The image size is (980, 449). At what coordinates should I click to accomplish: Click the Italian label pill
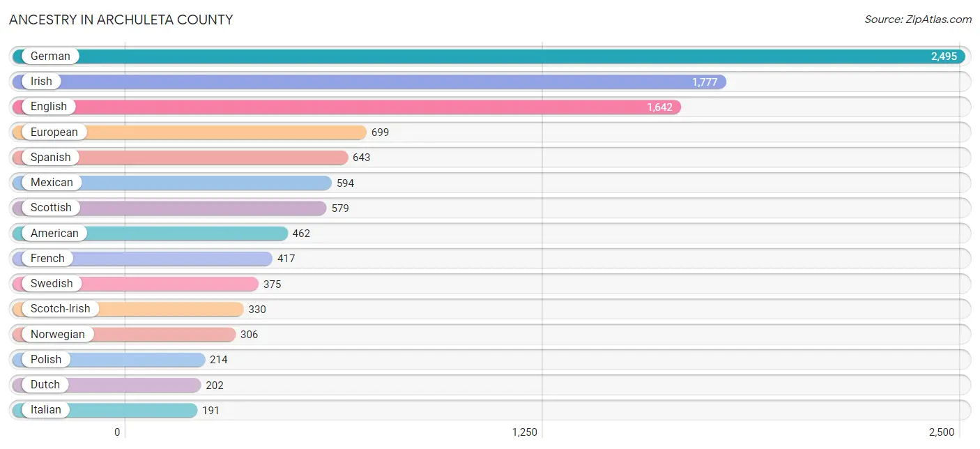click(x=46, y=410)
